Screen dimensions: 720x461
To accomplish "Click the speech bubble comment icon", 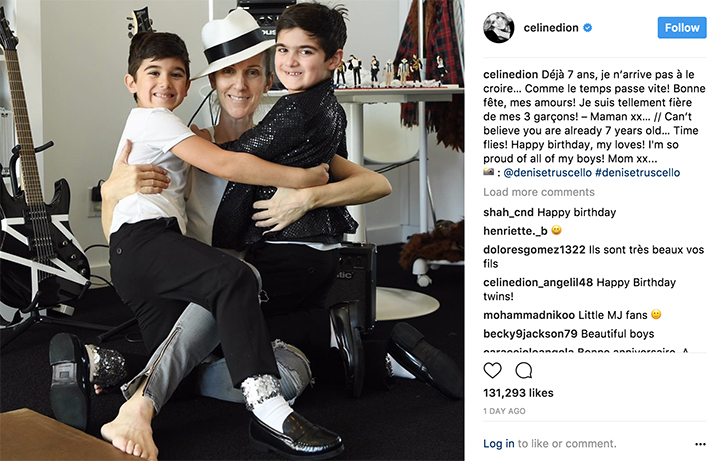I will 523,370.
